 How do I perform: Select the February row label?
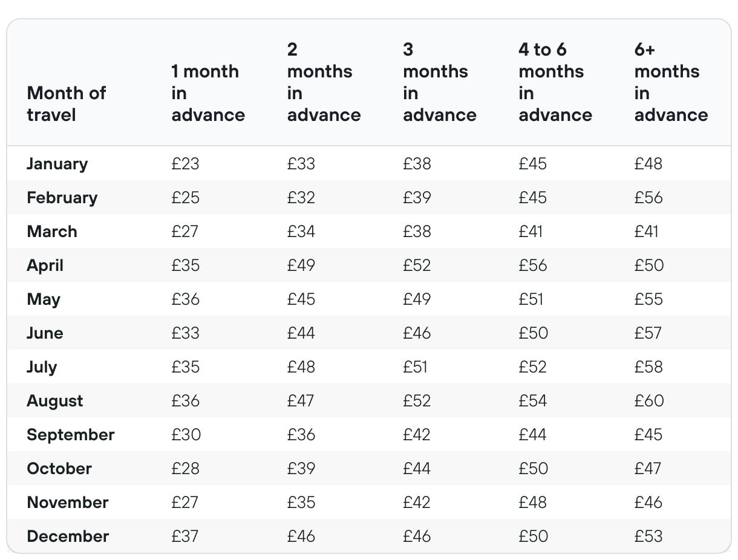point(62,198)
